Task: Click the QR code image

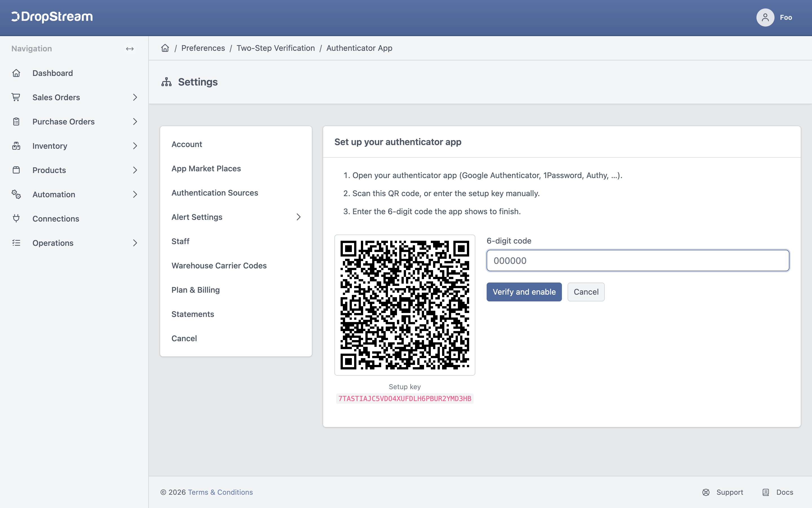Action: (405, 305)
